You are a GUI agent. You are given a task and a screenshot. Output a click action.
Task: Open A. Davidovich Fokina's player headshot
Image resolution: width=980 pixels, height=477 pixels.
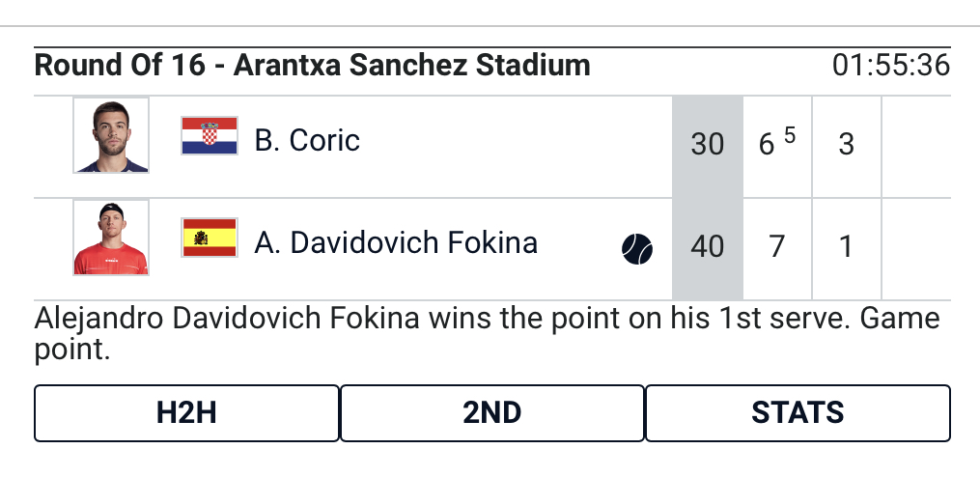tap(111, 238)
